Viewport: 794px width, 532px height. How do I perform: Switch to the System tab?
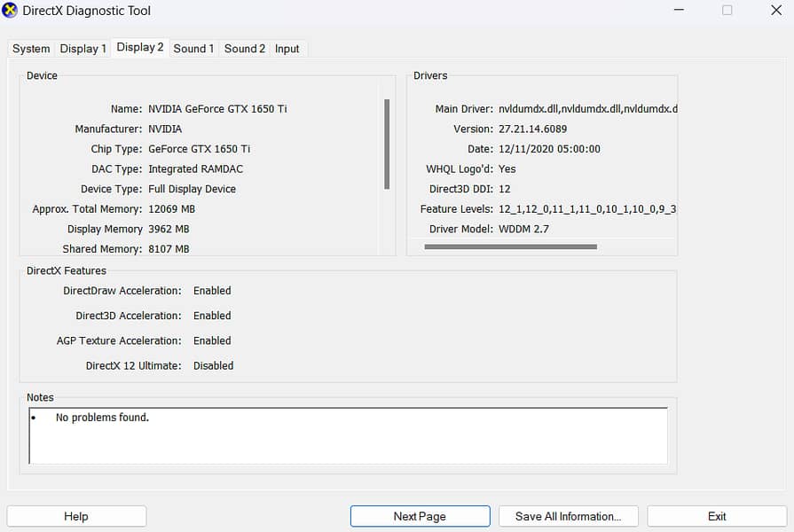31,49
